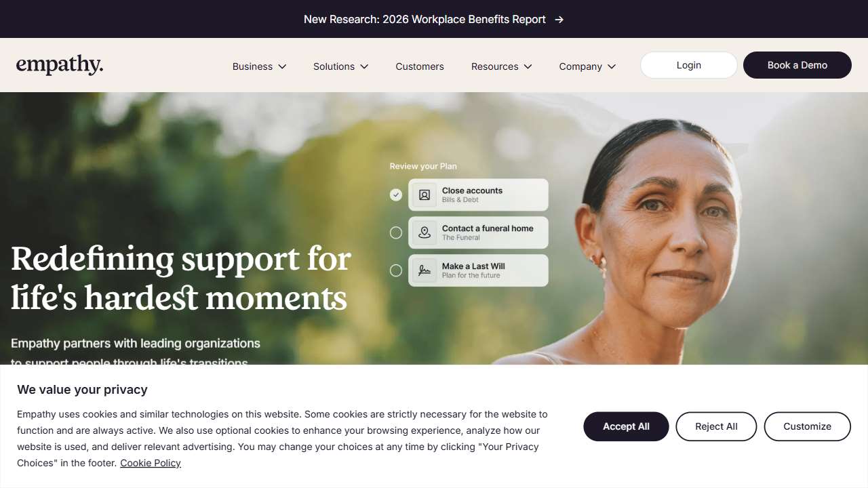
Task: Open the Customize cookie preferences
Action: [x=807, y=426]
